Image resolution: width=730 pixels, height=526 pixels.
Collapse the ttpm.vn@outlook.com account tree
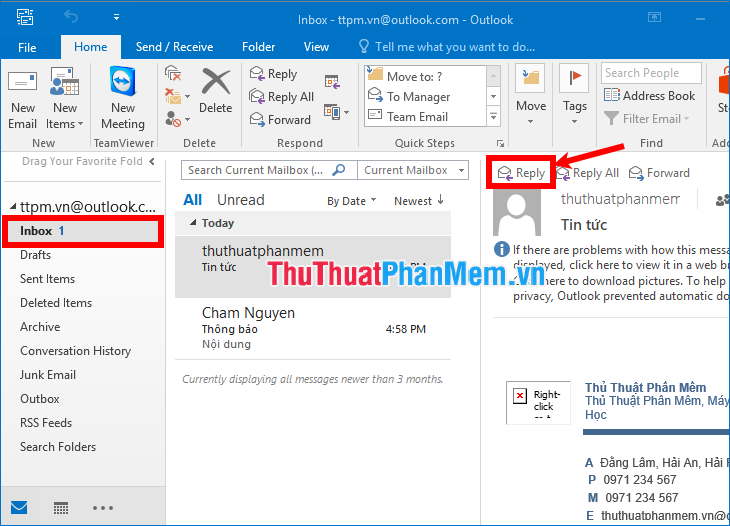pos(13,206)
